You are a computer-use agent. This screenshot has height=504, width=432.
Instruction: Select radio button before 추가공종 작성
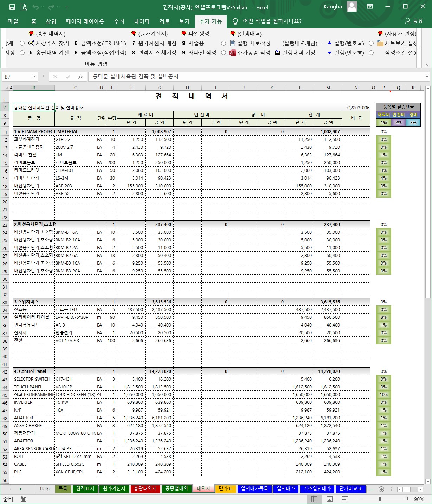coord(224,53)
